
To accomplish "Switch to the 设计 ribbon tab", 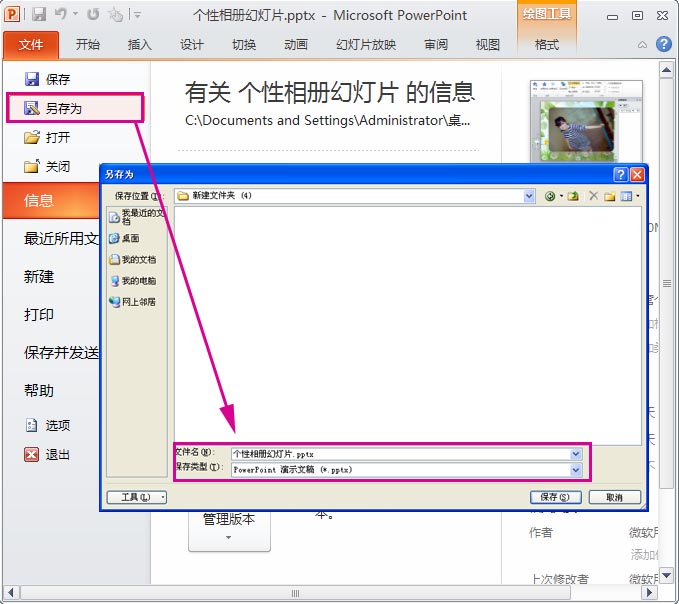I will 191,45.
